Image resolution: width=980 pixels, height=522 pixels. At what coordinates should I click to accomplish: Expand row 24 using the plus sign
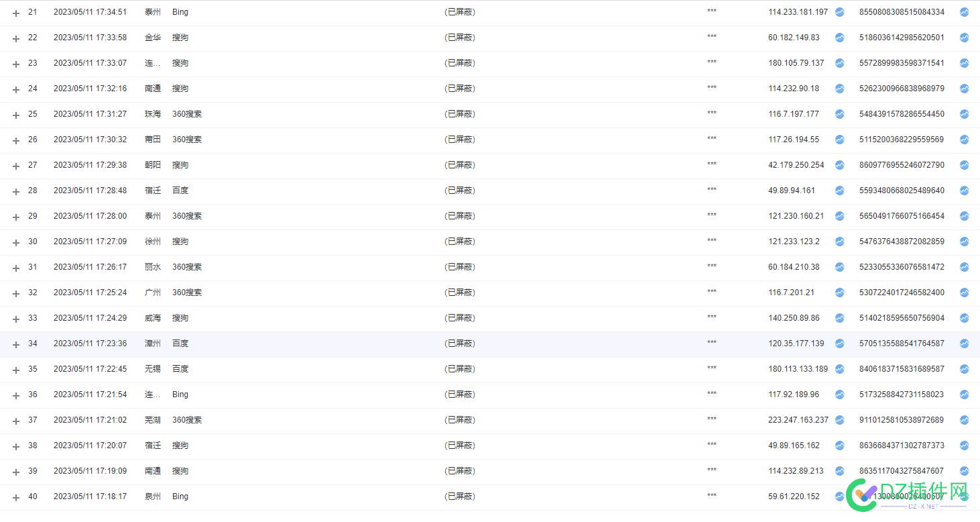[16, 89]
